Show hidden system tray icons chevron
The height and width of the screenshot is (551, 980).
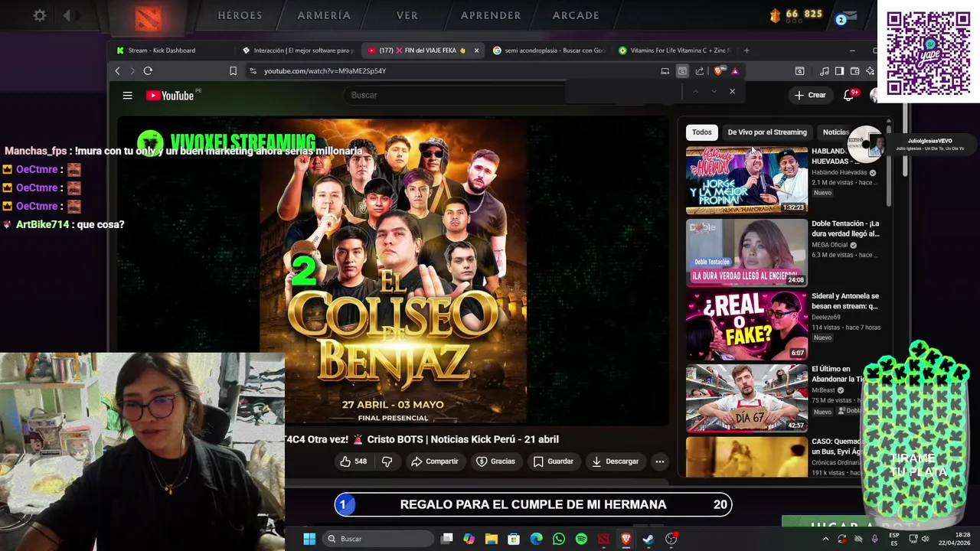[825, 539]
